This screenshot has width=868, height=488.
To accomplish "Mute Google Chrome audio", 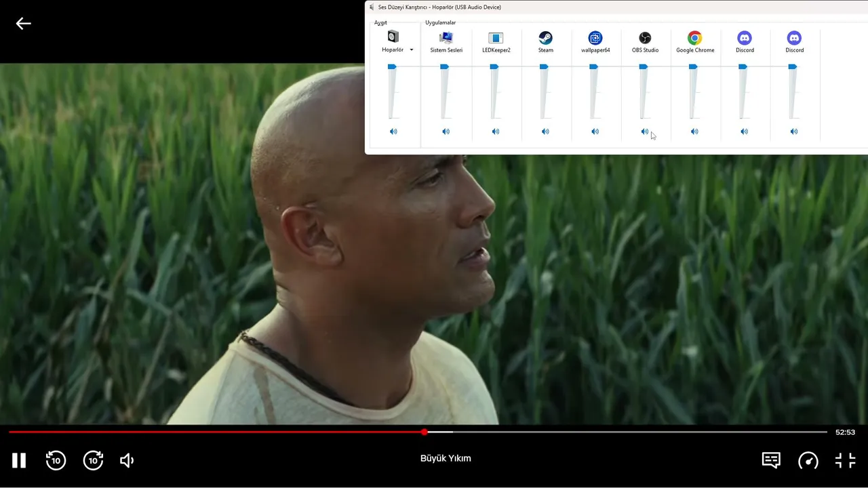I will 694,131.
